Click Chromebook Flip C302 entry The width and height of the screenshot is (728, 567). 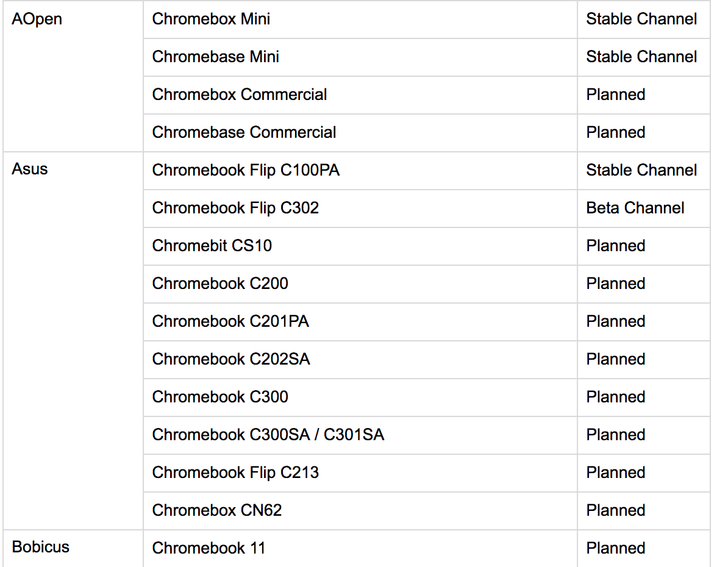[235, 208]
